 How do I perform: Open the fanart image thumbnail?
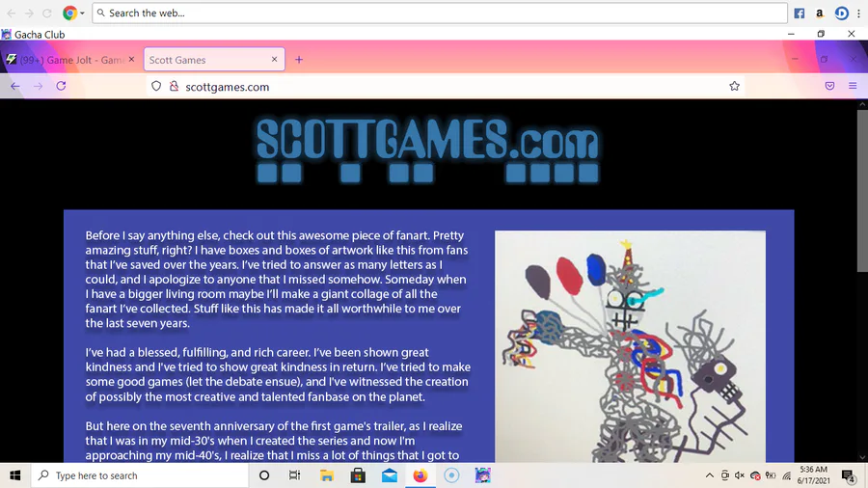pyautogui.click(x=630, y=346)
